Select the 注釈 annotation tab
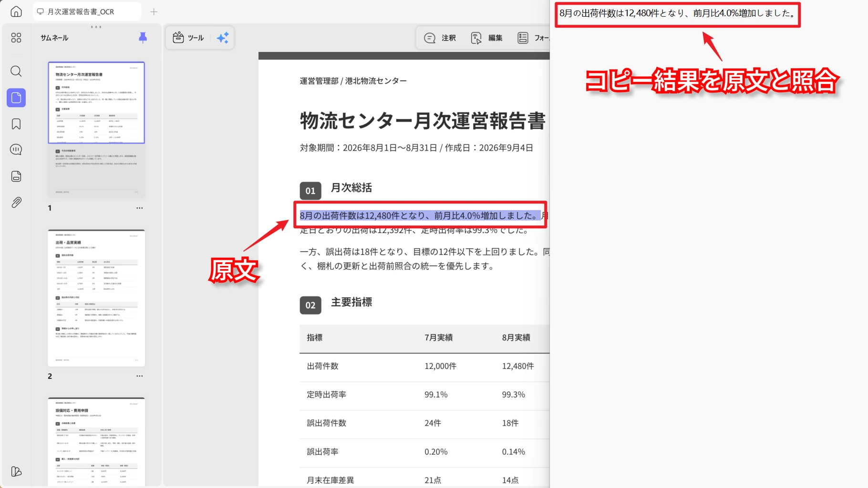Image resolution: width=868 pixels, height=488 pixels. point(440,38)
